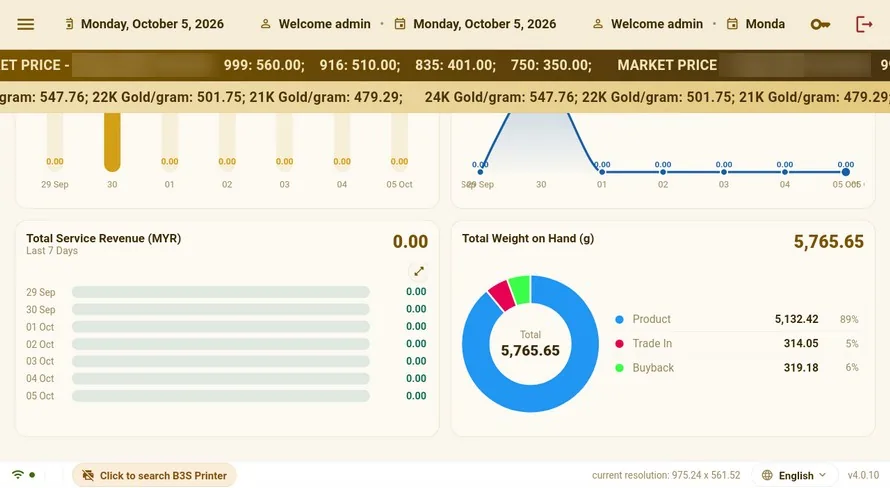Open the English language dropdown
Image resolution: width=890 pixels, height=488 pixels.
(x=795, y=475)
